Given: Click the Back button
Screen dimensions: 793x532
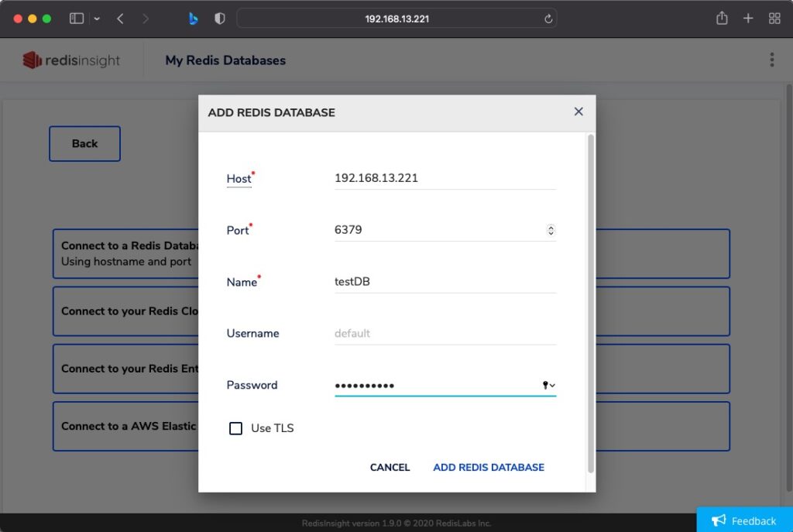Looking at the screenshot, I should coord(85,143).
